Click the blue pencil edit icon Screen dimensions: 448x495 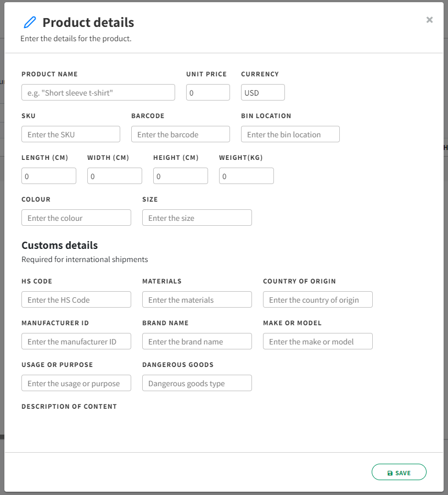coord(30,23)
